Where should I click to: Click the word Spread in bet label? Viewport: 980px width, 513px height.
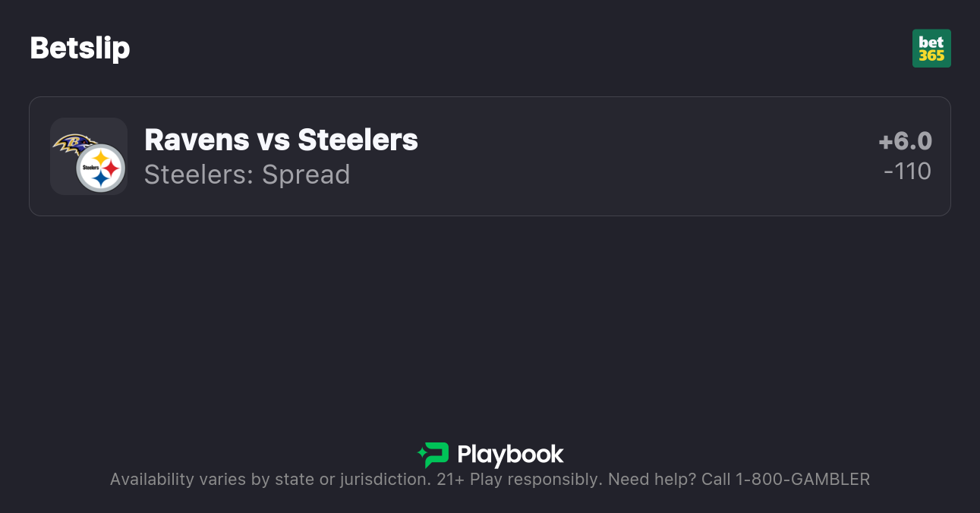306,175
